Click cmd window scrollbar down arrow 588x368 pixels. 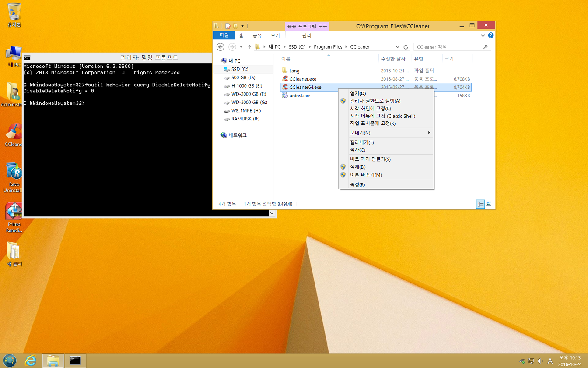pos(272,213)
